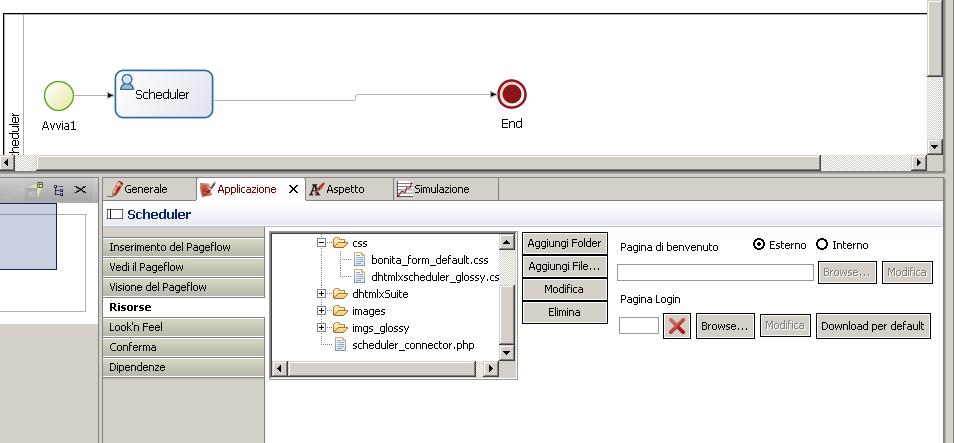Expand the images folder node

(321, 311)
